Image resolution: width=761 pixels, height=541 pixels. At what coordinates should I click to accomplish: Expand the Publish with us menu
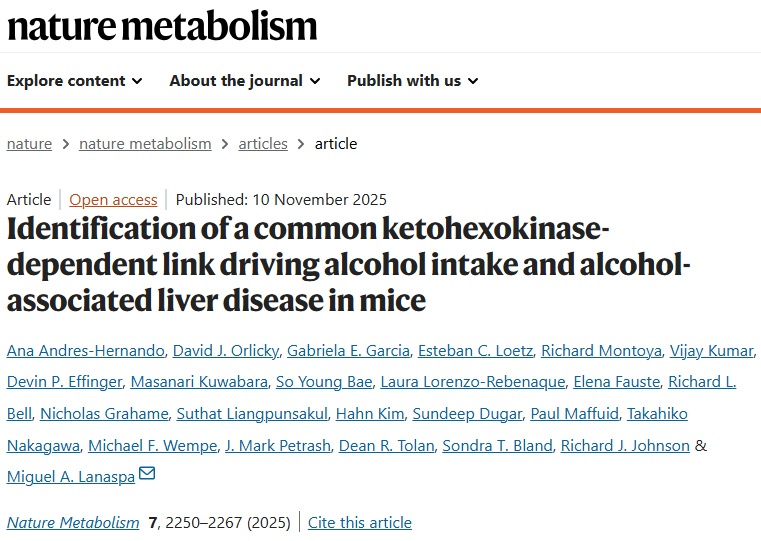(x=412, y=81)
